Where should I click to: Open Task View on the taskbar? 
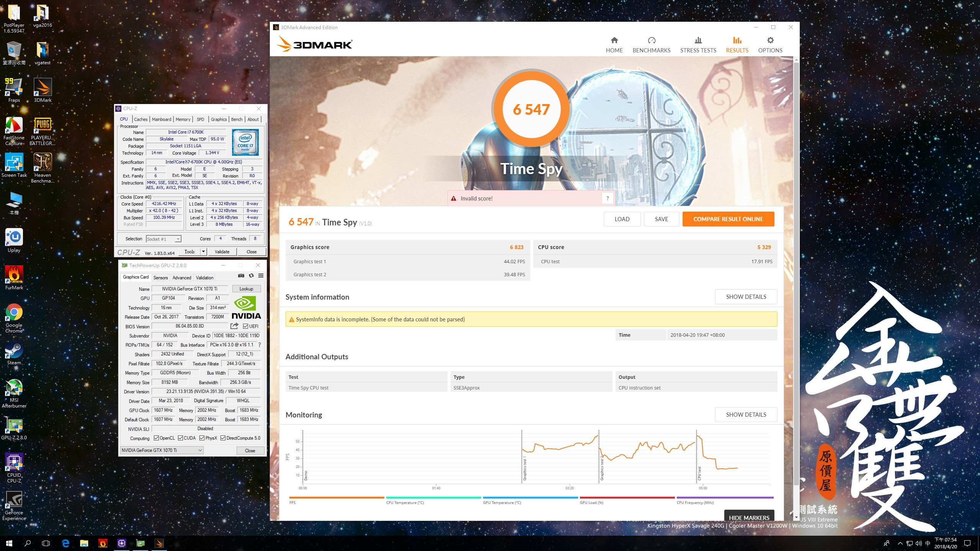click(x=46, y=543)
